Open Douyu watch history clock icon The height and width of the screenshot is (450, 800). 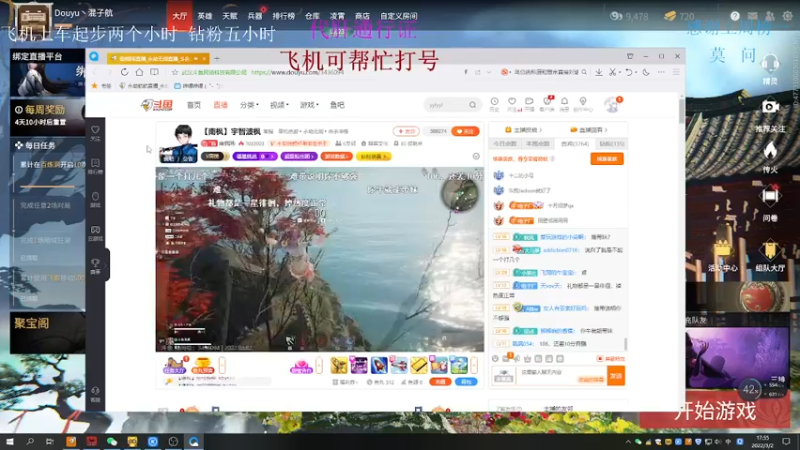[494, 104]
